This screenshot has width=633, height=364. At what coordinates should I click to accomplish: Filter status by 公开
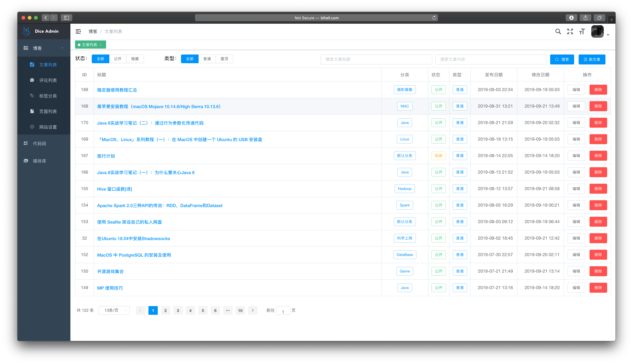(118, 59)
